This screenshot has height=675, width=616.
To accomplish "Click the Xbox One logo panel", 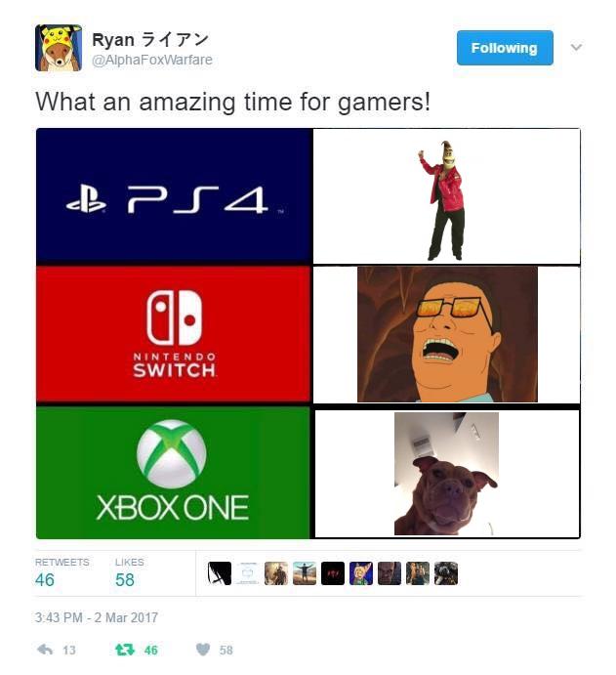I will click(x=174, y=472).
